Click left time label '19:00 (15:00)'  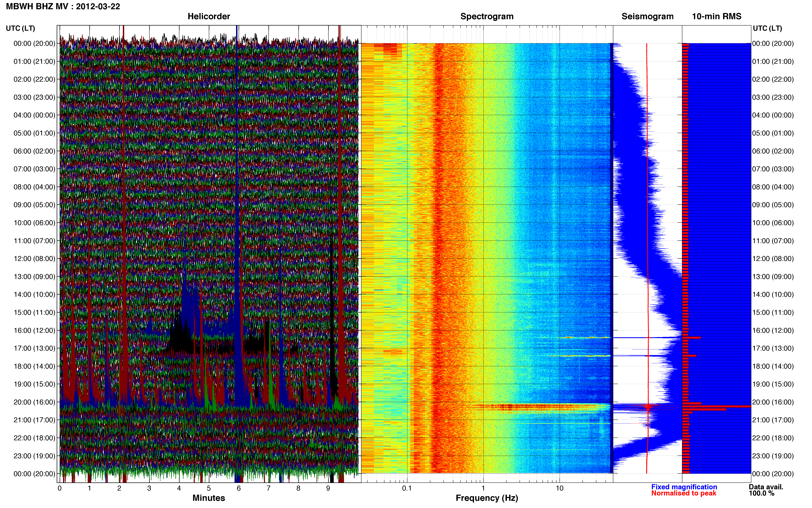34,384
